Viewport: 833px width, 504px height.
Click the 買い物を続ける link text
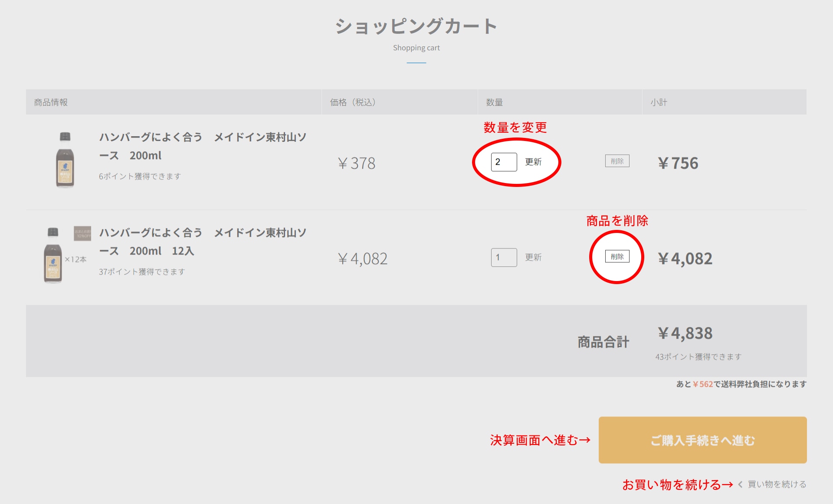[777, 484]
